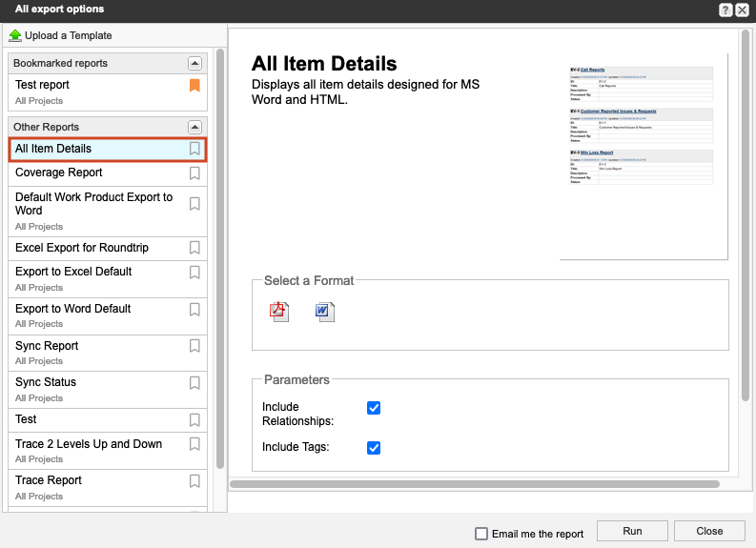Bookmark the Sync Status report

[194, 383]
